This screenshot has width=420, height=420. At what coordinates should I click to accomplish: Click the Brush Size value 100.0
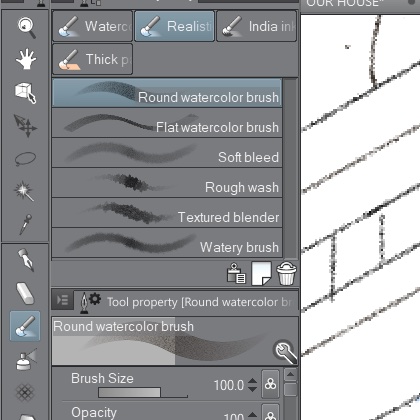pos(229,385)
